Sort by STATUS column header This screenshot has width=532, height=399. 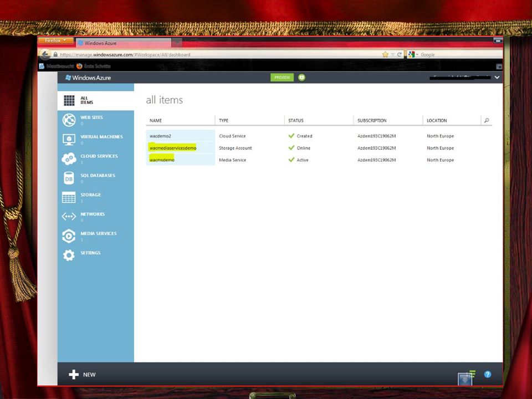(296, 120)
